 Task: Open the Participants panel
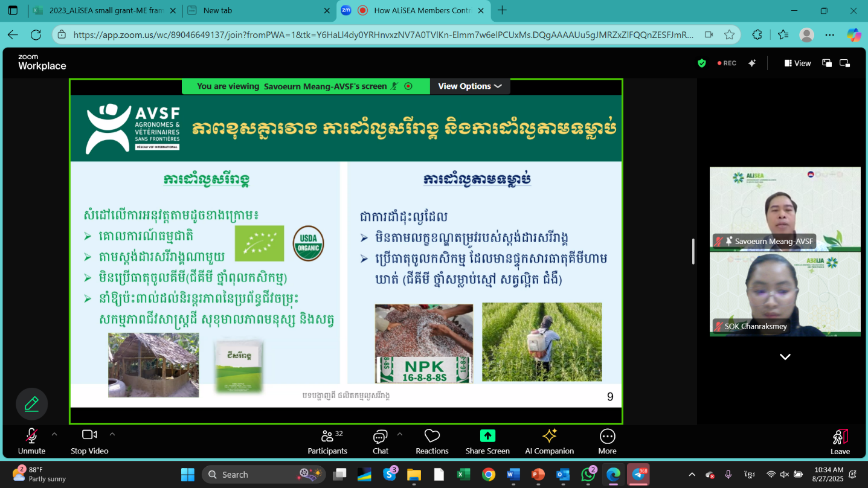327,441
